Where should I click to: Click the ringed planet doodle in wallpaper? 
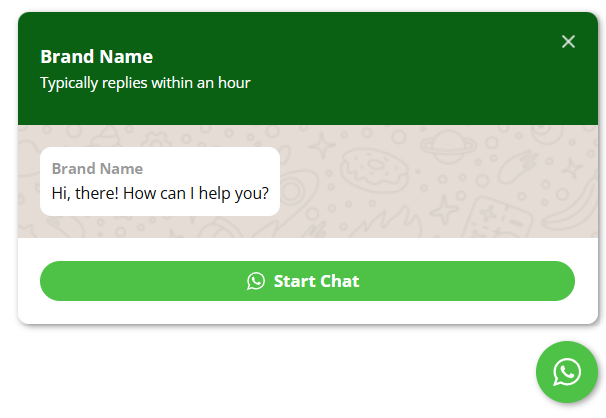(x=448, y=146)
